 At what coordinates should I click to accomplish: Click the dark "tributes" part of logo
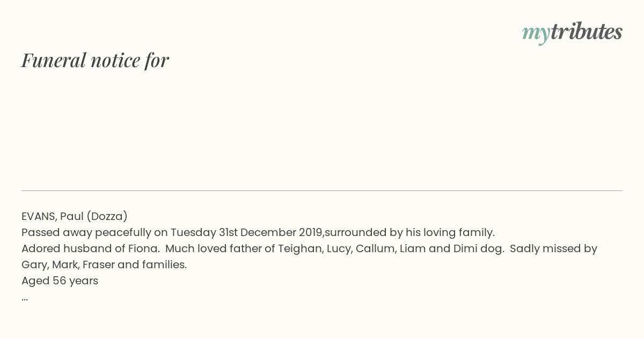click(586, 32)
